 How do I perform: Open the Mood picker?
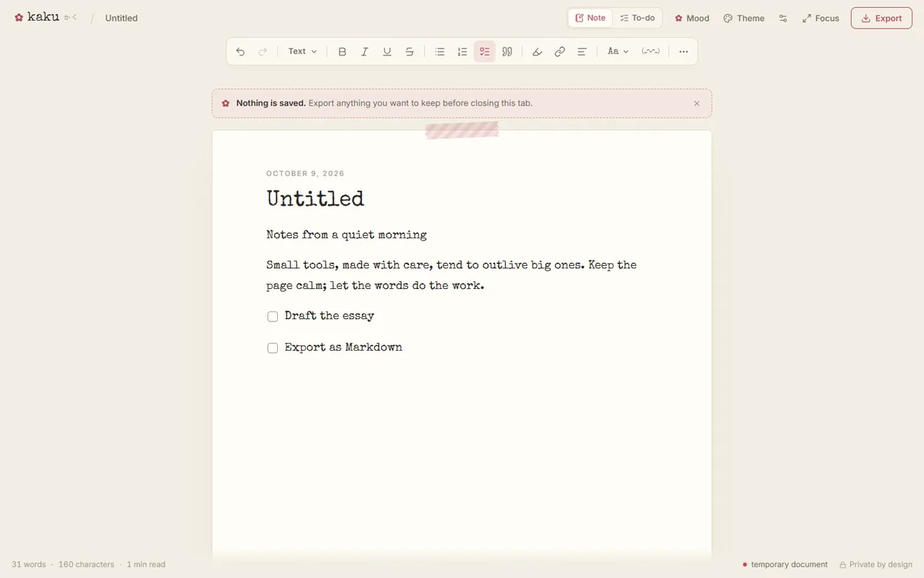(x=692, y=18)
